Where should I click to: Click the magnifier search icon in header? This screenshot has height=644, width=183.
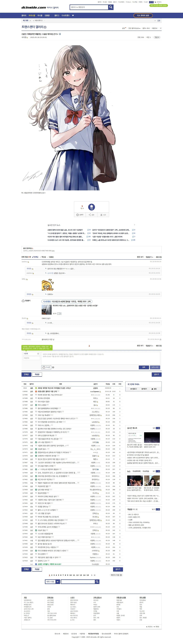click(111, 7)
